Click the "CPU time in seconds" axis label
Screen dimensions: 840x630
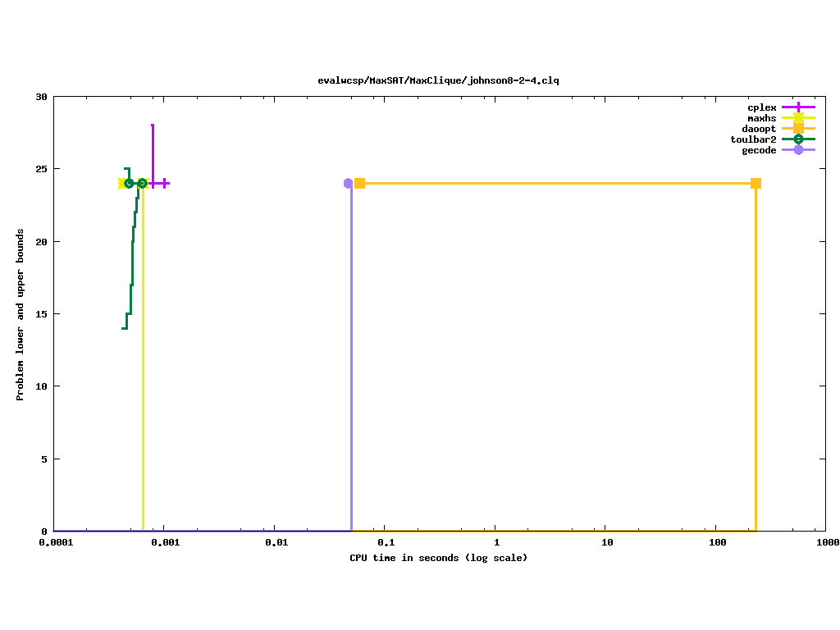[x=438, y=558]
